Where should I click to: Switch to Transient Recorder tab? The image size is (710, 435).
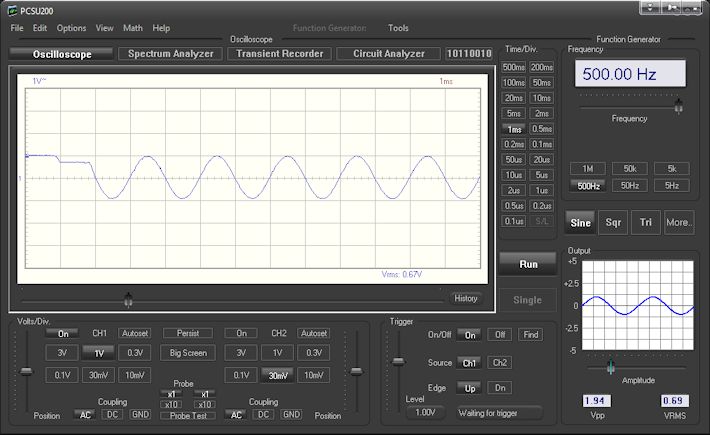(x=279, y=54)
